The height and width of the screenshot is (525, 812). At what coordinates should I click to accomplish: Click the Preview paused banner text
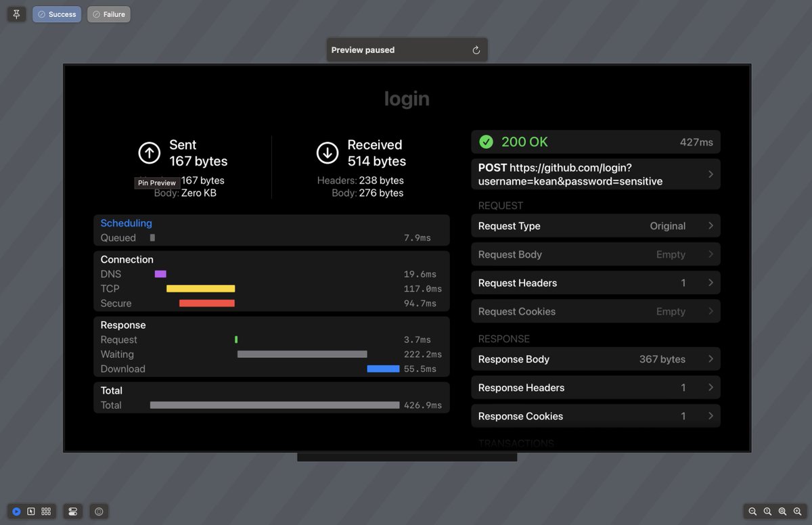[363, 50]
